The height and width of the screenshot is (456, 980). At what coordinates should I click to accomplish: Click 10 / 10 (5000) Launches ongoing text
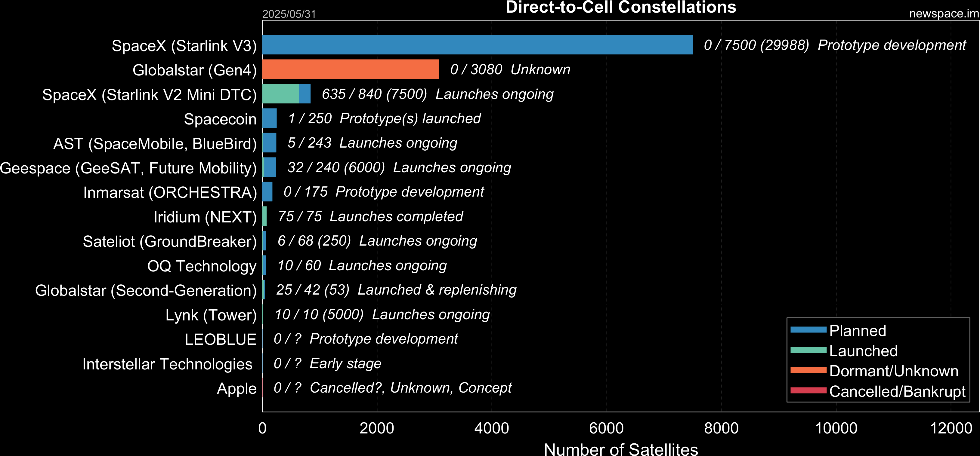[382, 315]
